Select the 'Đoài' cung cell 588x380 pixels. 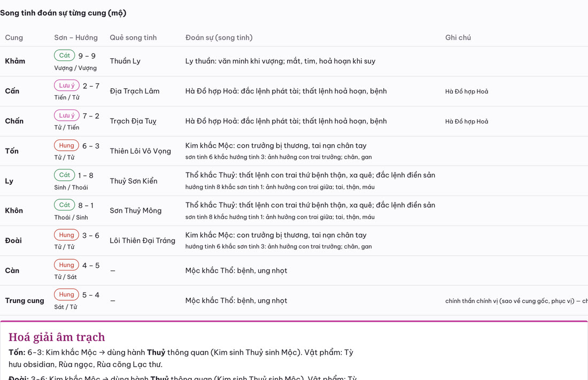(x=13, y=241)
